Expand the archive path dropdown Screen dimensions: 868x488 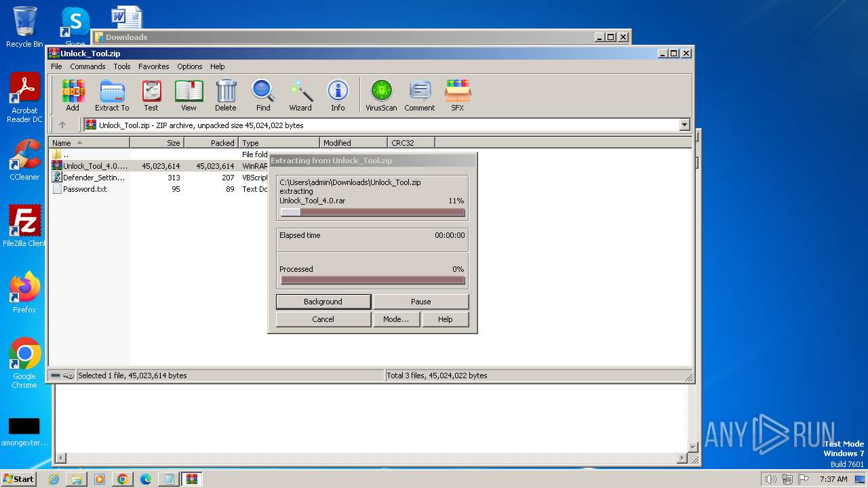(684, 125)
